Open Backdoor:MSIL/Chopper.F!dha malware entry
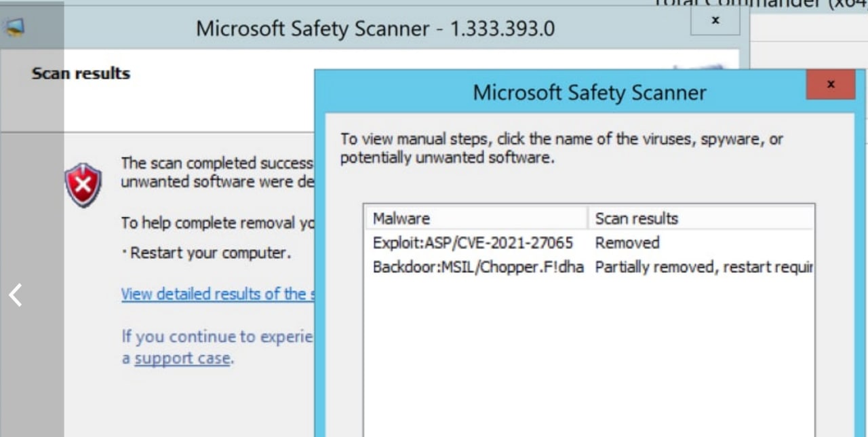The width and height of the screenshot is (868, 437). [x=478, y=267]
